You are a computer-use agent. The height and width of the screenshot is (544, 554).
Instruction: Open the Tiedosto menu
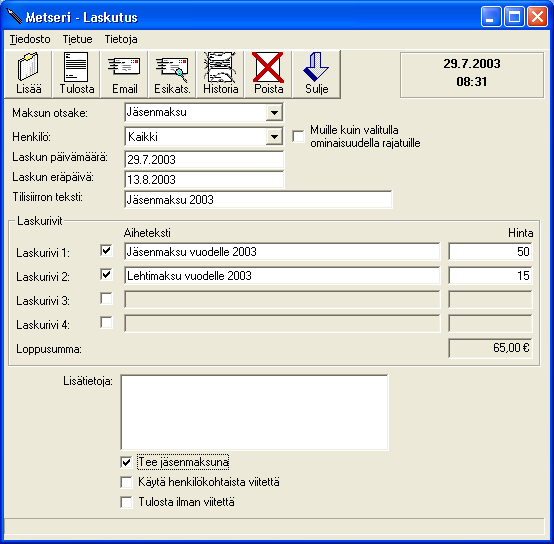coord(30,39)
